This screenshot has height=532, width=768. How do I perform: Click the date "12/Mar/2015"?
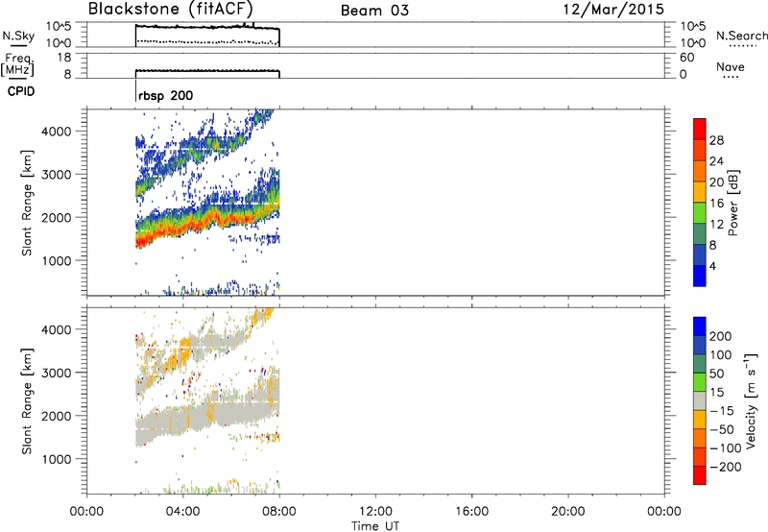pyautogui.click(x=613, y=10)
